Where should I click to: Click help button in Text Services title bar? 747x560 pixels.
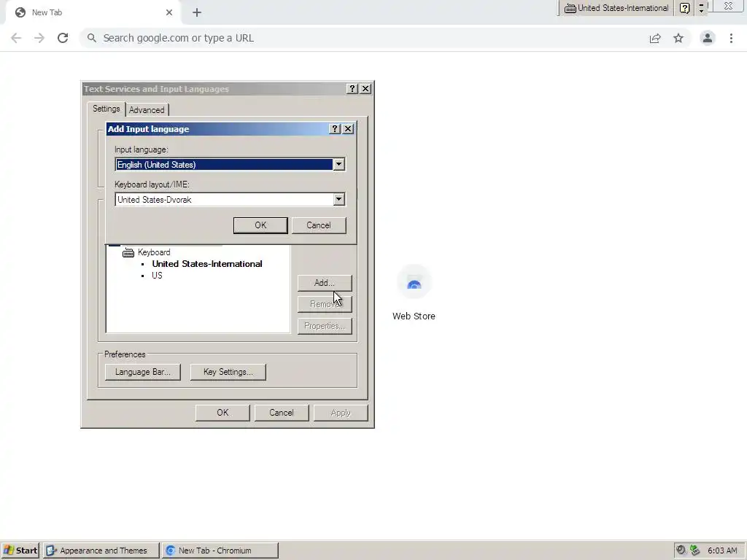tap(352, 89)
